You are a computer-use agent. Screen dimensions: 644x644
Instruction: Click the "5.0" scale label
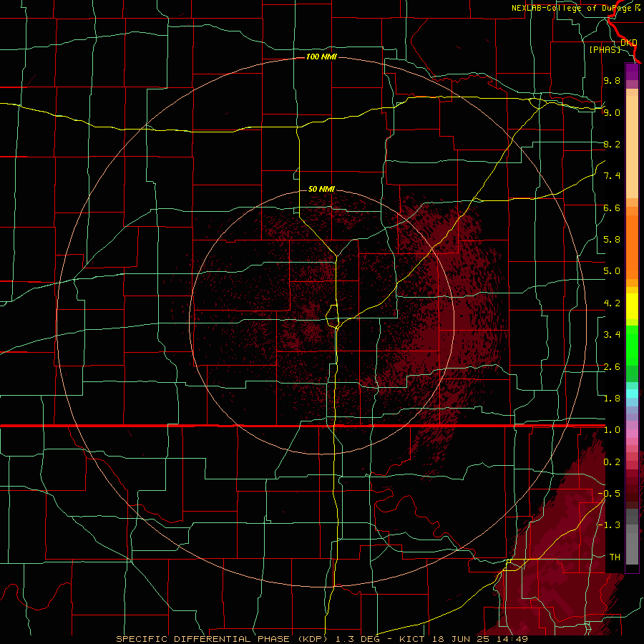click(x=612, y=271)
